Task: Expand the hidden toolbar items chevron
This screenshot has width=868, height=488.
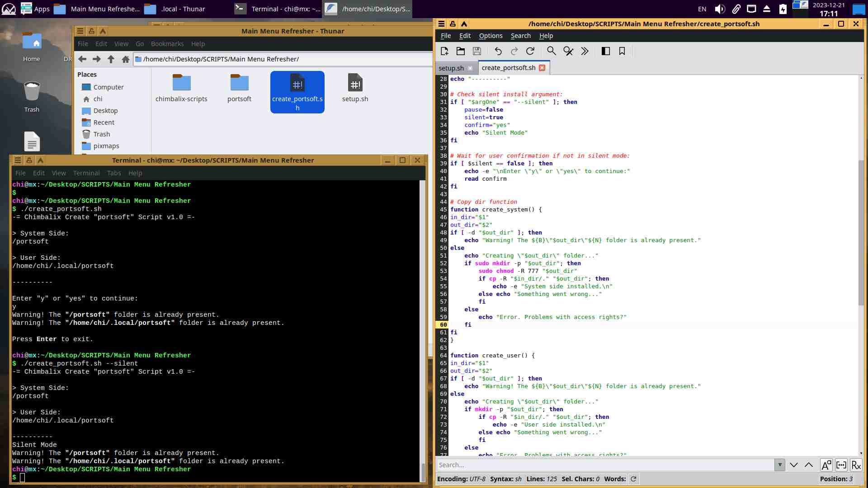Action: [x=585, y=51]
